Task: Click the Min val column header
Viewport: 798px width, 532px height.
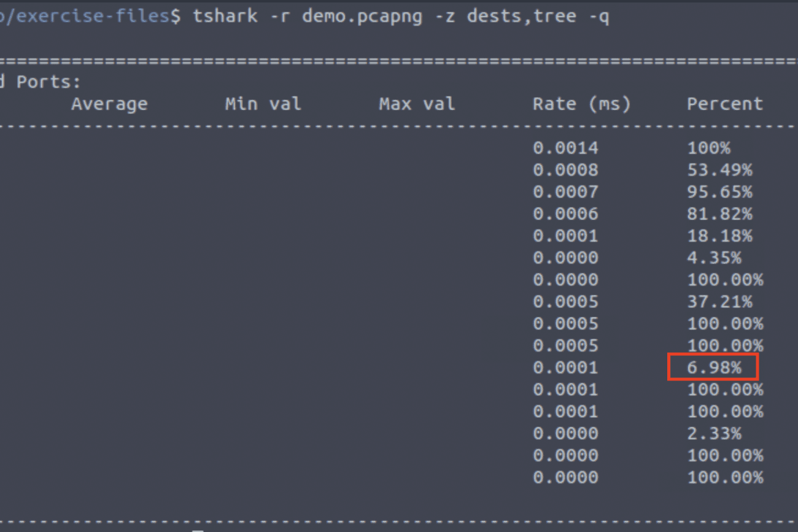Action: point(263,104)
